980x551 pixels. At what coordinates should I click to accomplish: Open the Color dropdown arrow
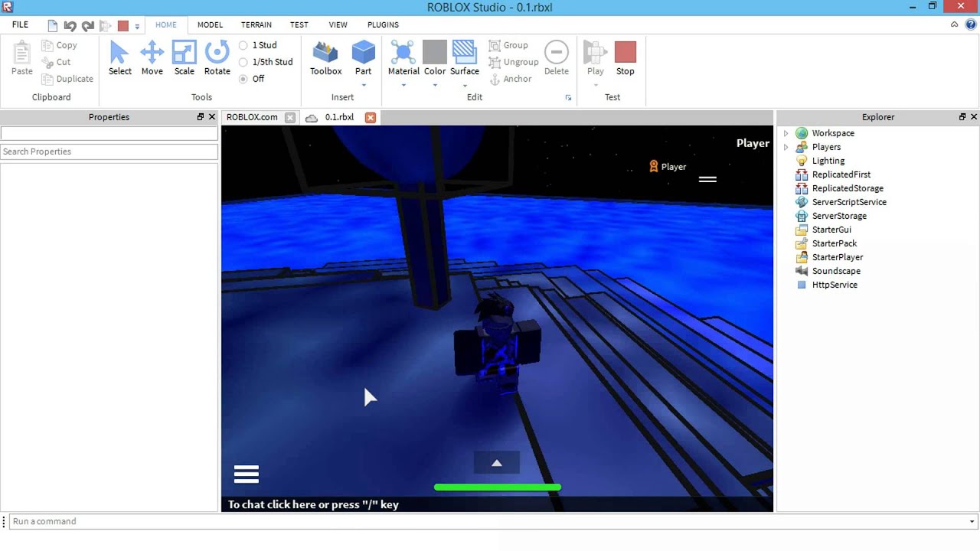click(435, 85)
